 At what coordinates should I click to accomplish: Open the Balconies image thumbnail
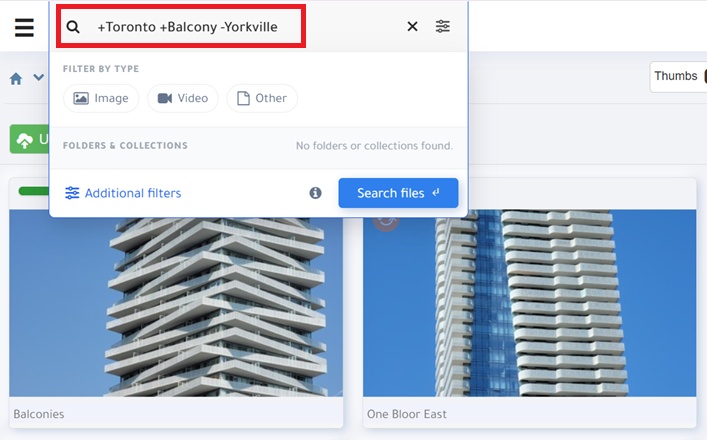tap(176, 303)
